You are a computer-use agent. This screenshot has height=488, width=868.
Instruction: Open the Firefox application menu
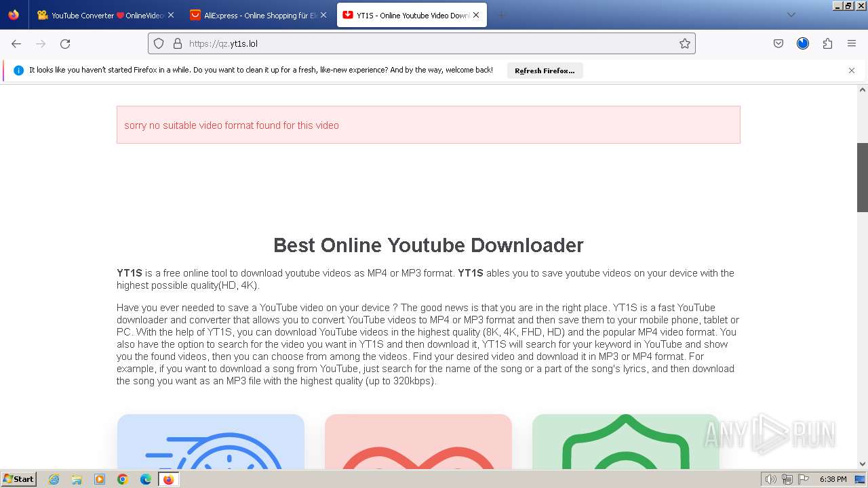[x=852, y=43]
